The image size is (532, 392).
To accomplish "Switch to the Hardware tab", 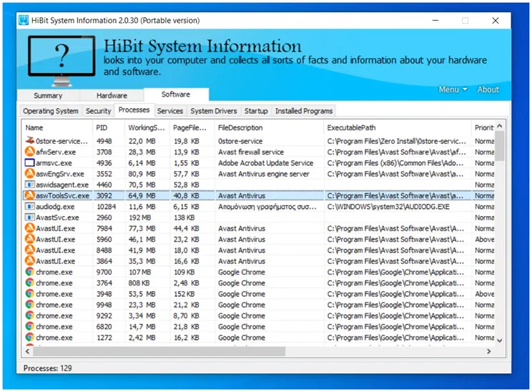I will (112, 95).
